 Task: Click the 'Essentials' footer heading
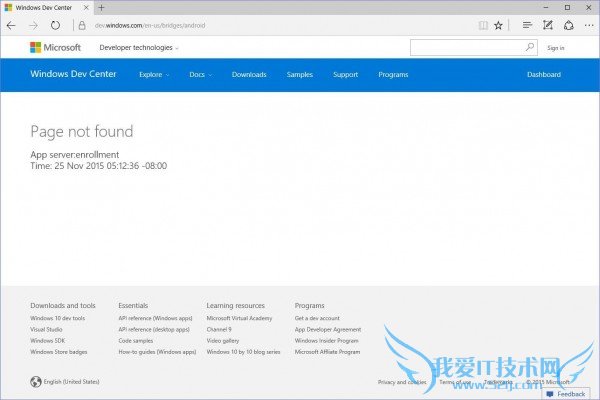click(x=133, y=305)
